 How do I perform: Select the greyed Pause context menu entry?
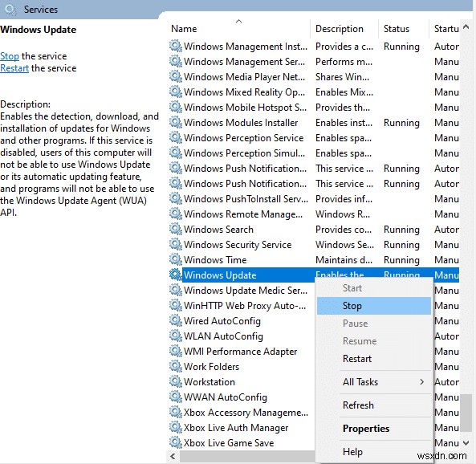[x=374, y=324]
